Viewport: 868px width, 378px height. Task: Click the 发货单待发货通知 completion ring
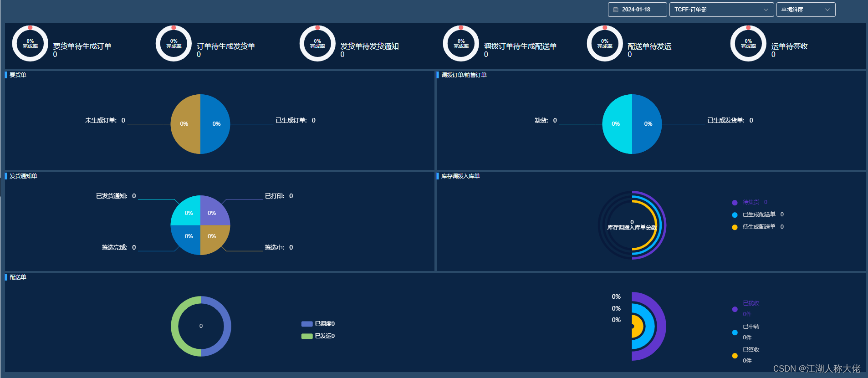[x=317, y=44]
